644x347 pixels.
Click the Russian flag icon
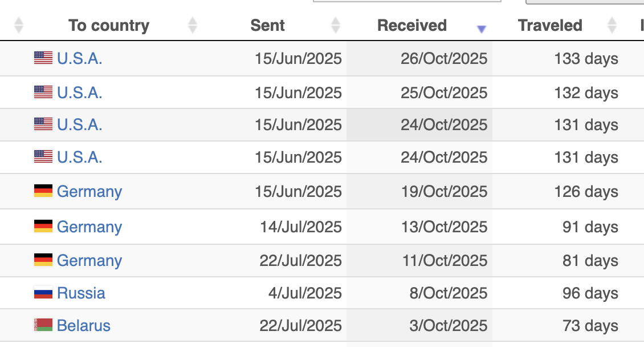[43, 293]
